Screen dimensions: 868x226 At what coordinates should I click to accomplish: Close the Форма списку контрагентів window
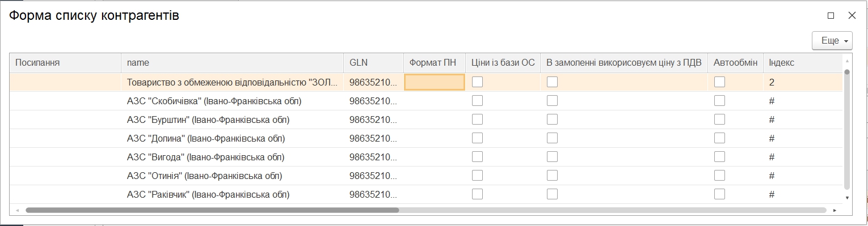(x=852, y=16)
